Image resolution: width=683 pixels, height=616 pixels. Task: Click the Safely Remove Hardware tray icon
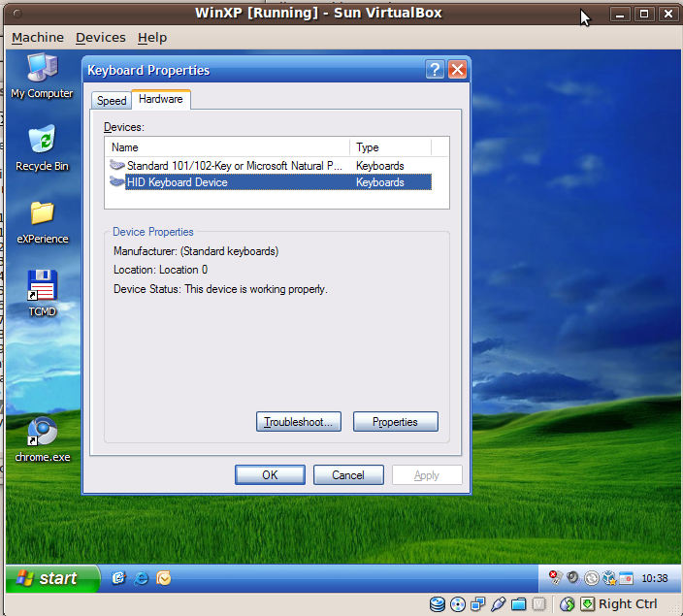pyautogui.click(x=555, y=577)
